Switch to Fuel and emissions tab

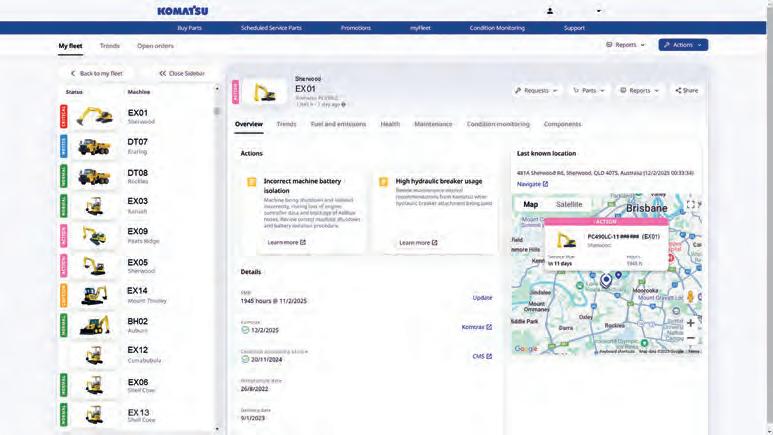pos(338,124)
